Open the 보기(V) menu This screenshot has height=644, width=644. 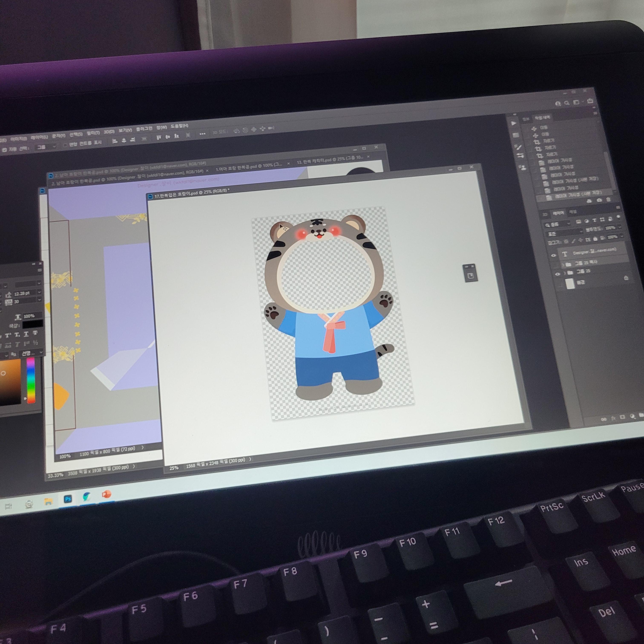125,130
